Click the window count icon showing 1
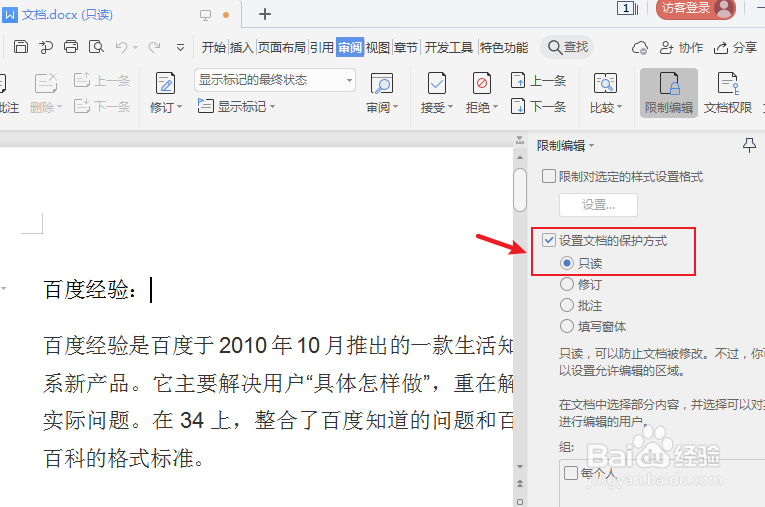The image size is (765, 507). click(628, 8)
